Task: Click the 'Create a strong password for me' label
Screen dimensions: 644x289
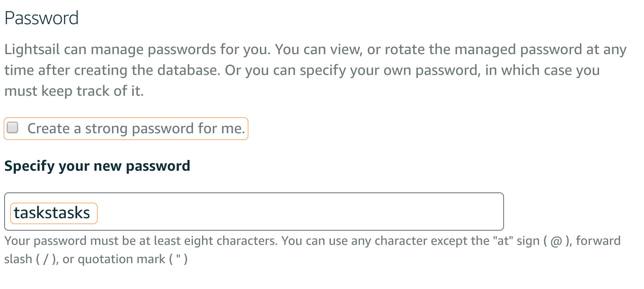Action: (x=136, y=129)
